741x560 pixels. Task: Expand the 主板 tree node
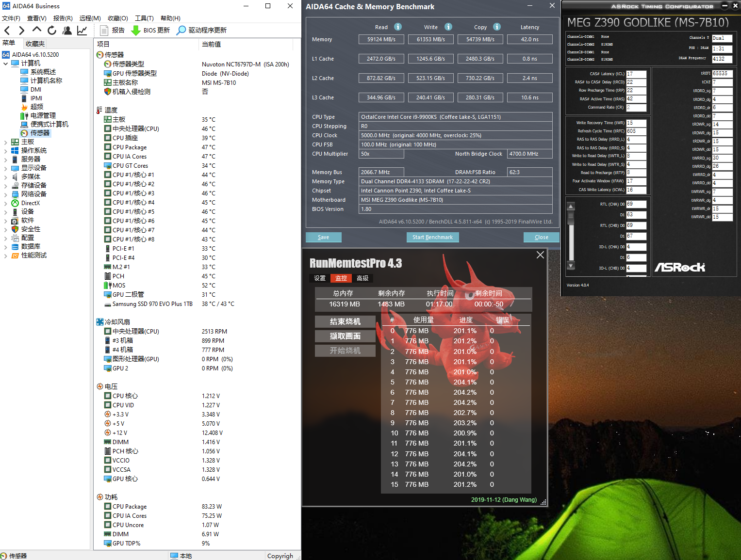[5, 142]
